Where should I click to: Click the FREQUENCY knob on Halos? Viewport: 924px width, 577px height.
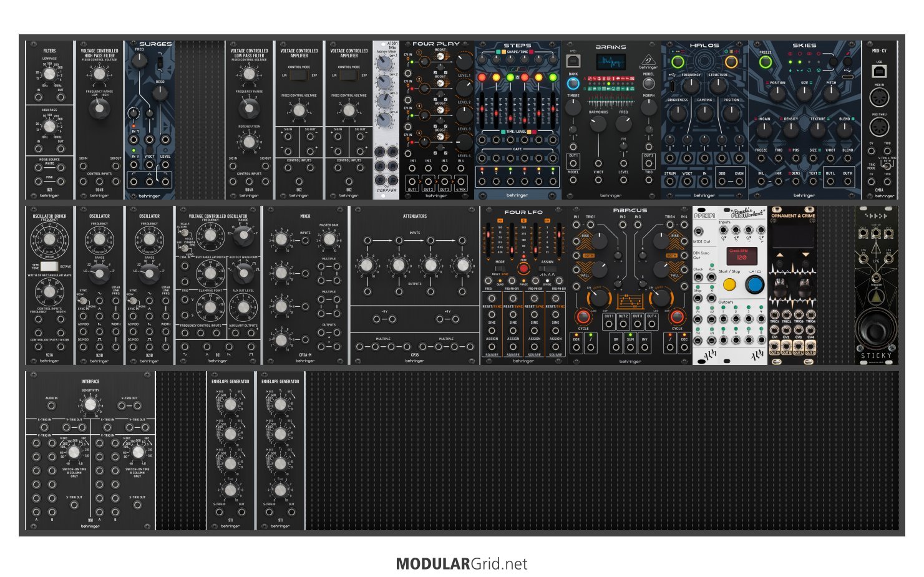[x=691, y=85]
